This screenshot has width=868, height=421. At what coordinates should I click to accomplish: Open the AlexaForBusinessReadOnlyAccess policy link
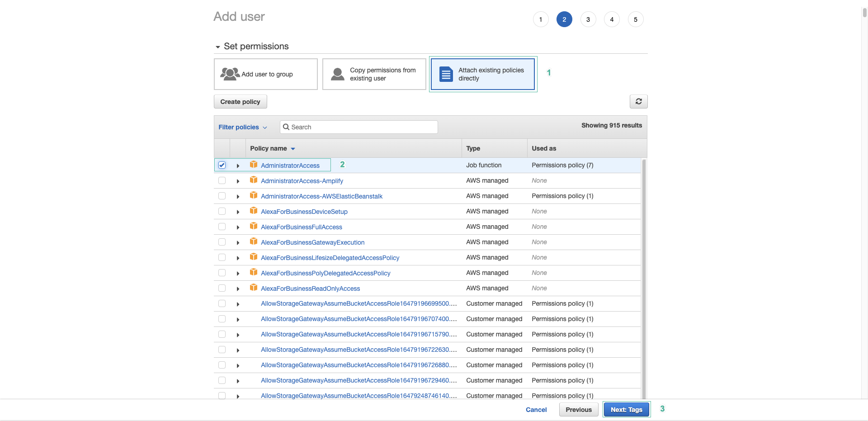tap(311, 289)
